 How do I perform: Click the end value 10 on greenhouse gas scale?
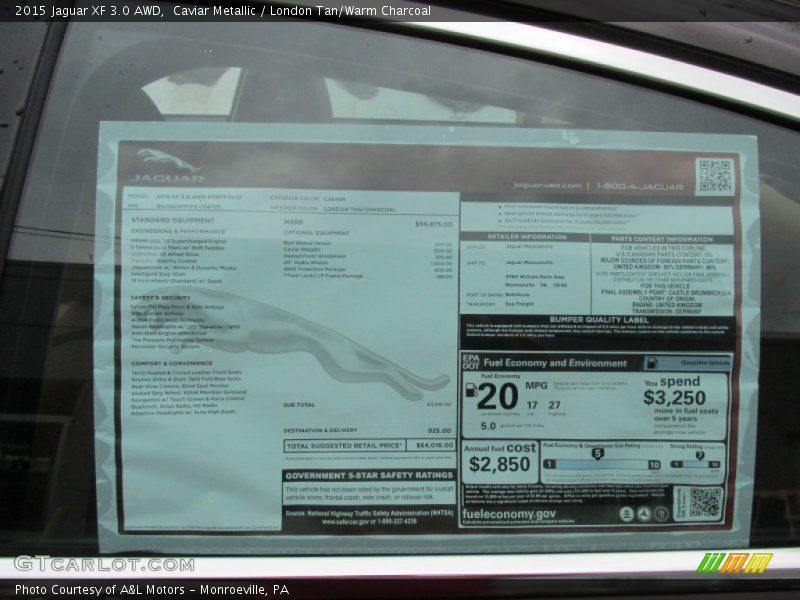(x=654, y=465)
